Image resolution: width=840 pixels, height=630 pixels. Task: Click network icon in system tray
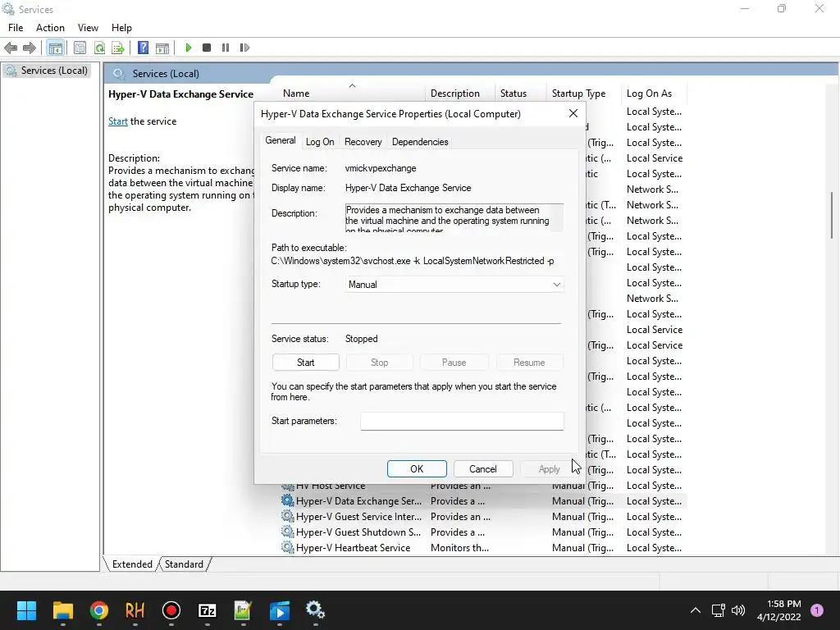pyautogui.click(x=718, y=610)
